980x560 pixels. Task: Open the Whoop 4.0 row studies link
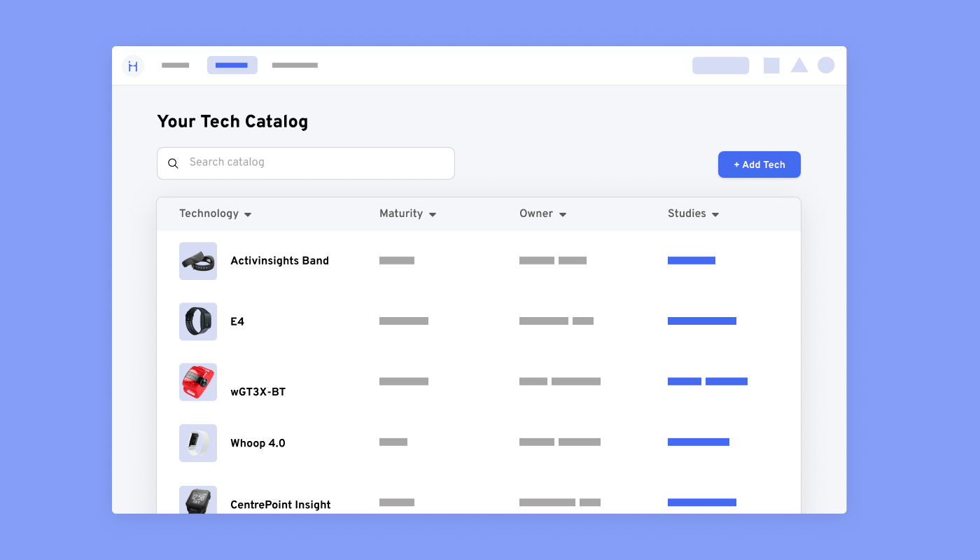point(699,442)
